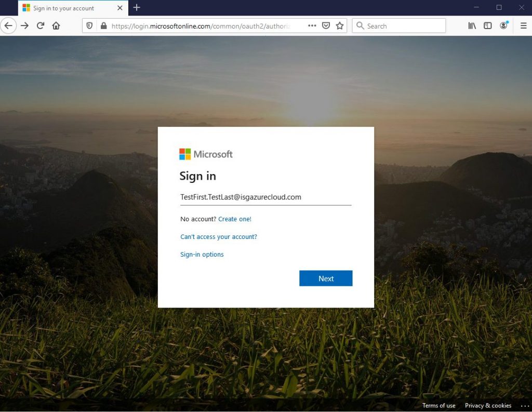Click the footer ellipsis more options
The image size is (532, 412).
[x=525, y=406]
